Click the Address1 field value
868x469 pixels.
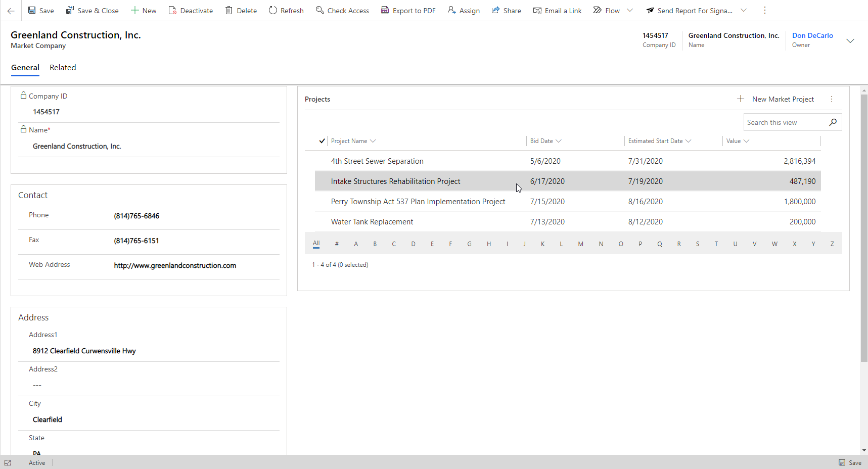84,351
